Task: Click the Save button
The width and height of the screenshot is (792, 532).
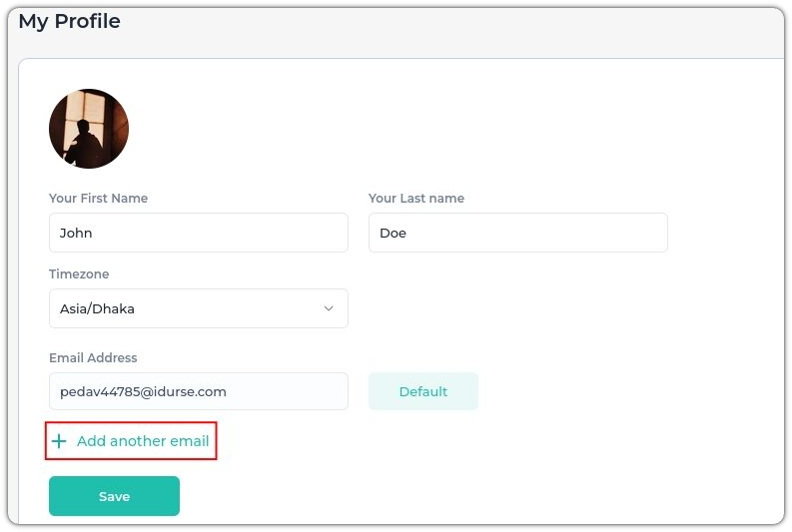Action: [114, 496]
